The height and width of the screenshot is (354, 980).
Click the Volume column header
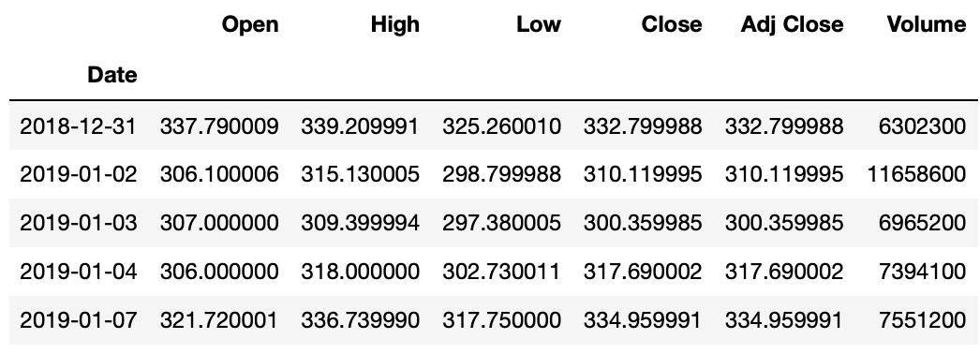point(927,24)
